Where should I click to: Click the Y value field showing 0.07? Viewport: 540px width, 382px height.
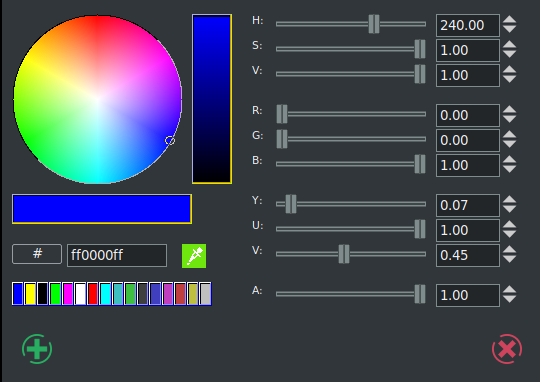click(x=468, y=205)
